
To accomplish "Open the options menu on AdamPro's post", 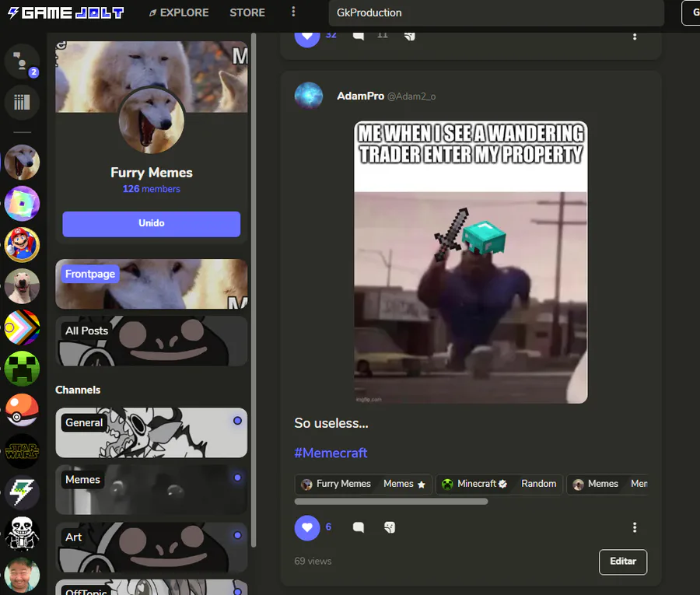I will click(x=635, y=527).
